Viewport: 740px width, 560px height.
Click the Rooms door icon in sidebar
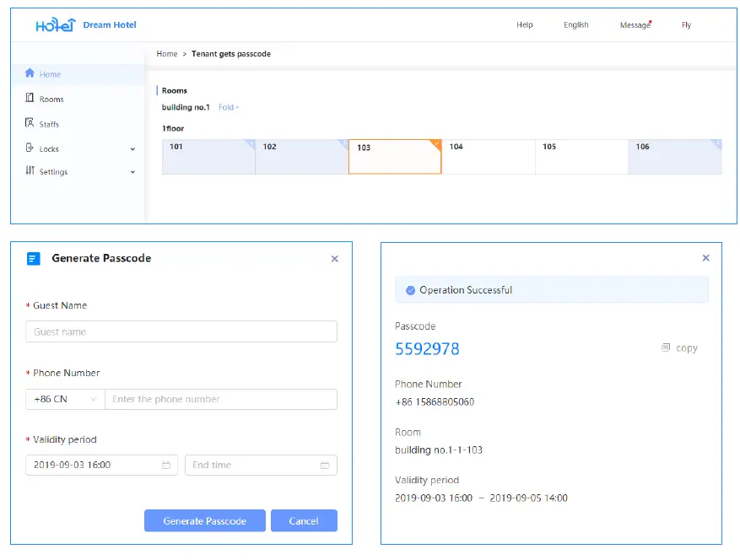click(x=30, y=99)
